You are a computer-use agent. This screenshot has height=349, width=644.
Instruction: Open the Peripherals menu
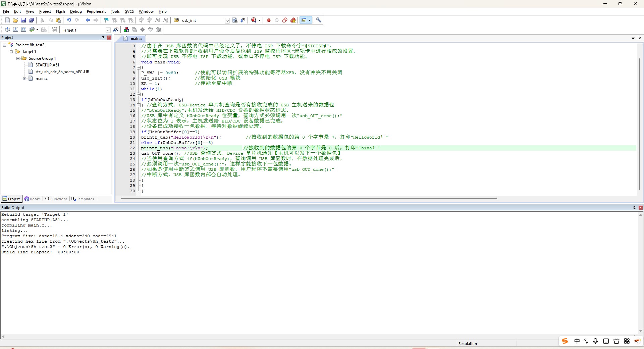(96, 11)
